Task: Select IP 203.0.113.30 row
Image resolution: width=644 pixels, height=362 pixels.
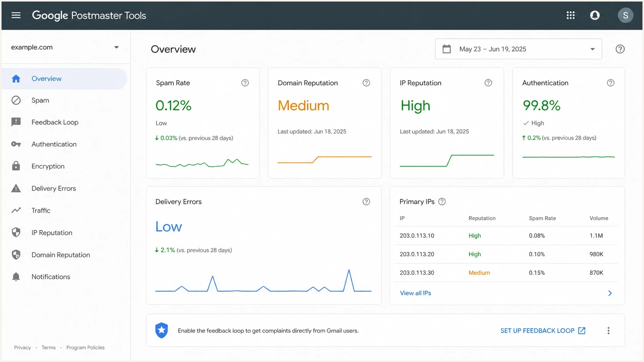Action: pos(506,272)
